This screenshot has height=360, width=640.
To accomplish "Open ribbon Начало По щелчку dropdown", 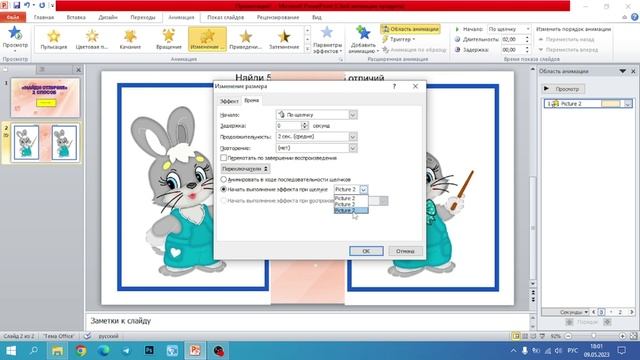I will coord(528,29).
